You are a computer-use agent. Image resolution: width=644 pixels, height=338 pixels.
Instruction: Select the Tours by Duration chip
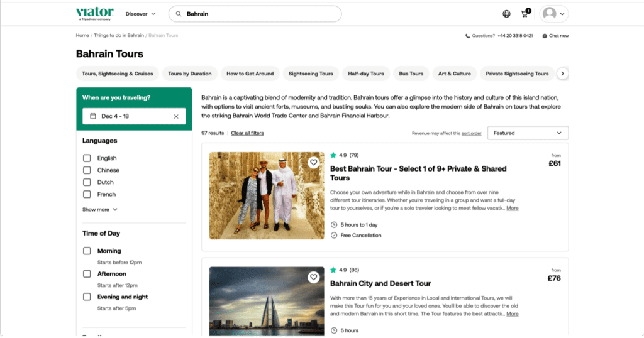pos(190,74)
